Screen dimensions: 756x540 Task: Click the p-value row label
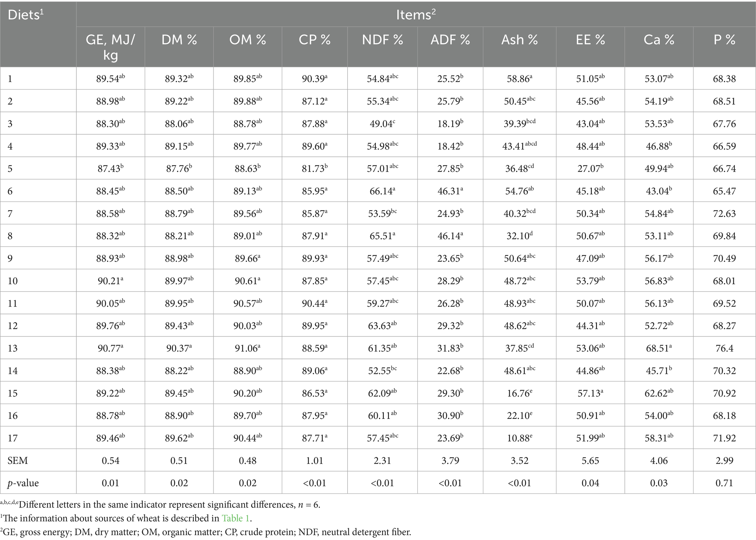(23, 483)
